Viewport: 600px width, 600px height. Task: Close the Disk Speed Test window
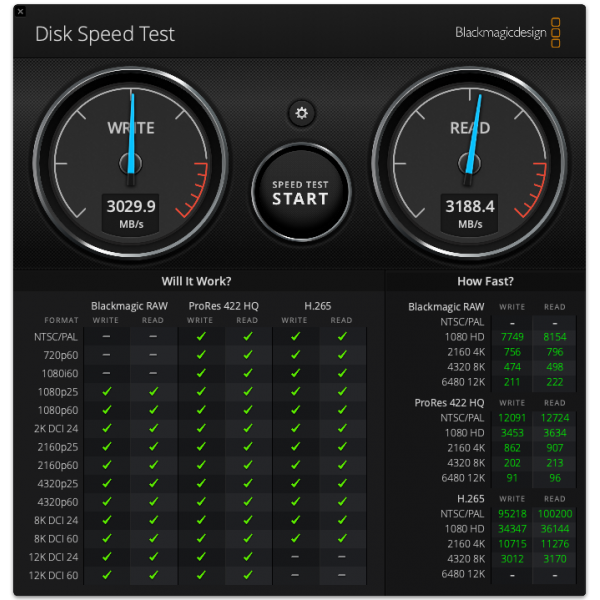[21, 11]
